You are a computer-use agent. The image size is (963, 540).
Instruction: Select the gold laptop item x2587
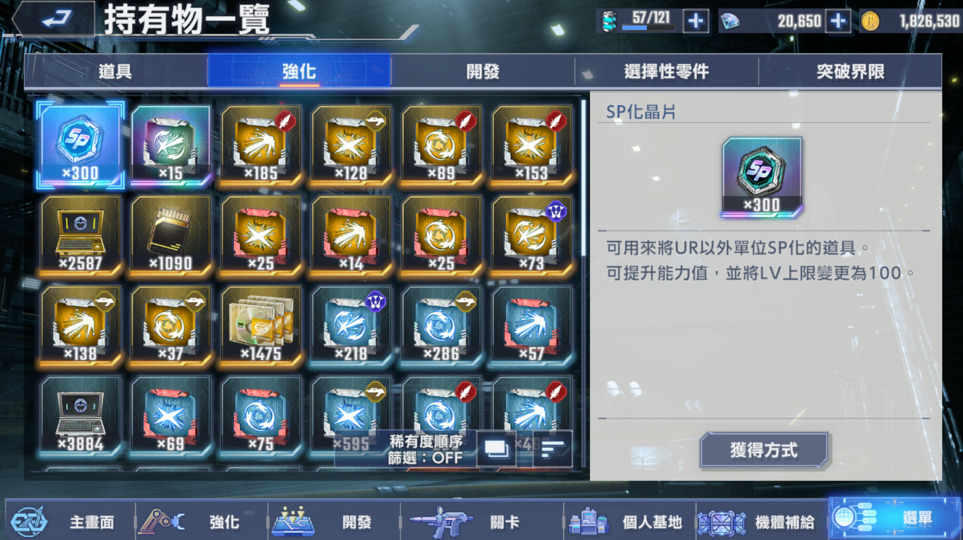click(x=80, y=235)
